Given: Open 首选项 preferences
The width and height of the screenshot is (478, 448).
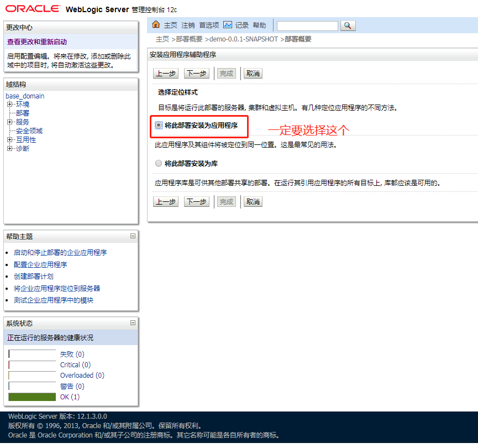Looking at the screenshot, I should tap(209, 25).
